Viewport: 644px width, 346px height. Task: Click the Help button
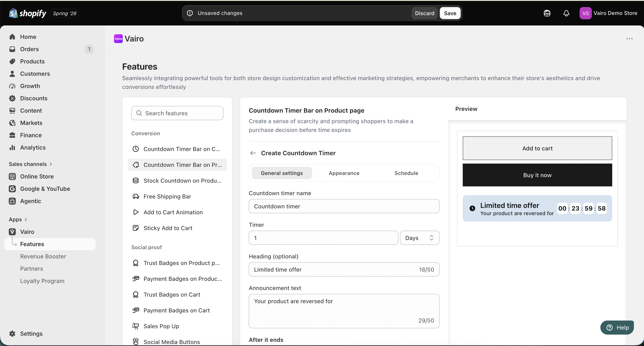point(617,328)
